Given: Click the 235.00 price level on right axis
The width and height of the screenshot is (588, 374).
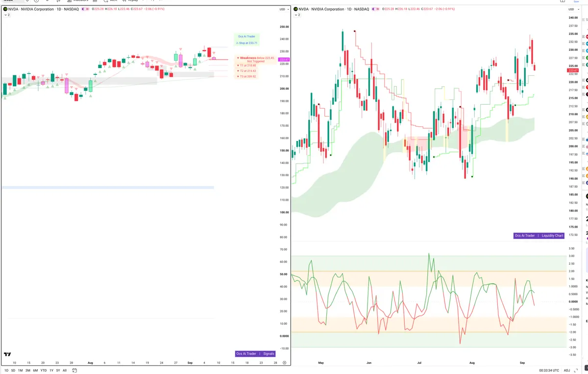Looking at the screenshot, I should [573, 34].
